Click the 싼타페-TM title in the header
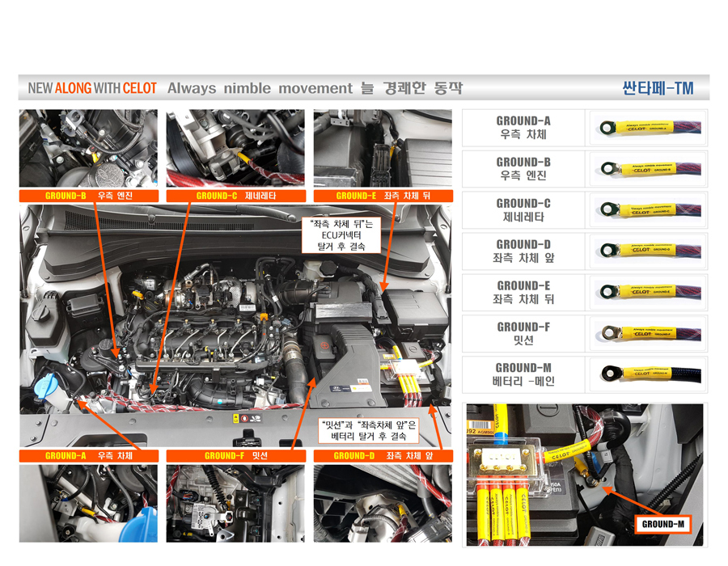Viewport: 728px width, 566px height. pos(658,88)
